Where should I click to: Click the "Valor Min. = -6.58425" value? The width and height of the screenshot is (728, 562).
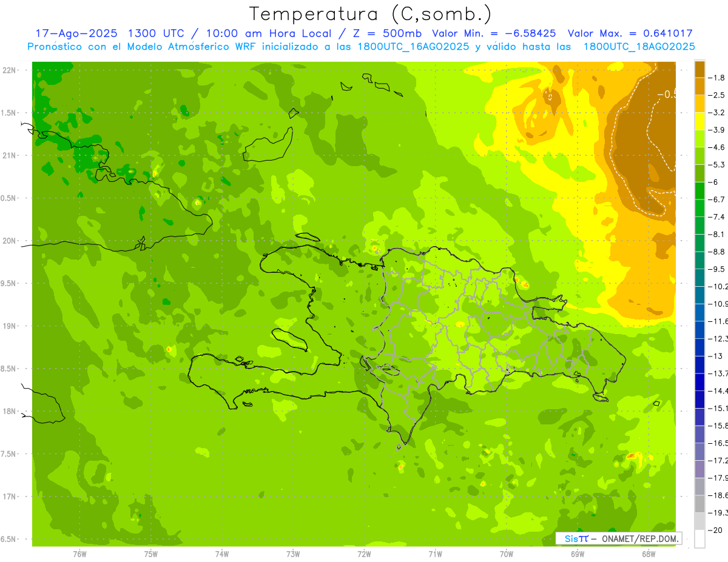coord(494,33)
